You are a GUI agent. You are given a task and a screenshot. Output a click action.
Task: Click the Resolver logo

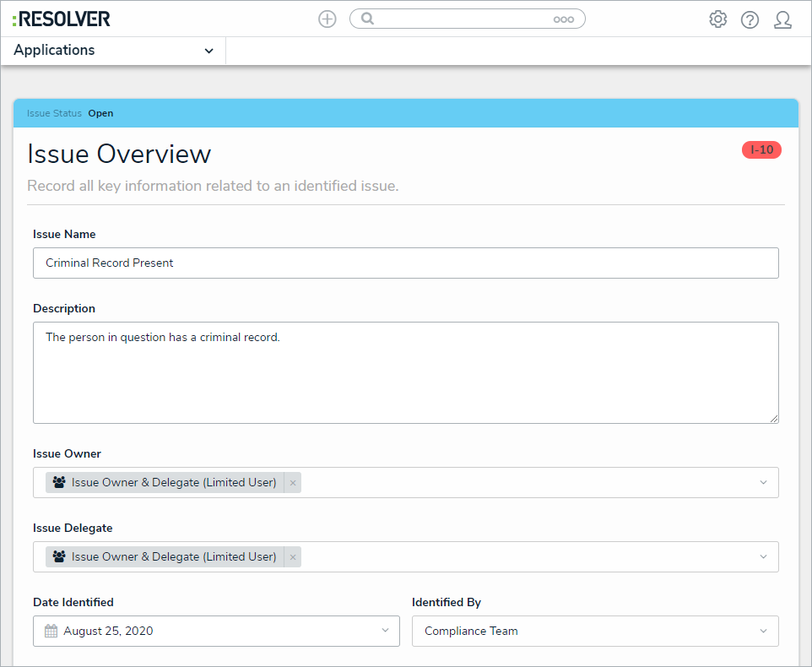62,19
